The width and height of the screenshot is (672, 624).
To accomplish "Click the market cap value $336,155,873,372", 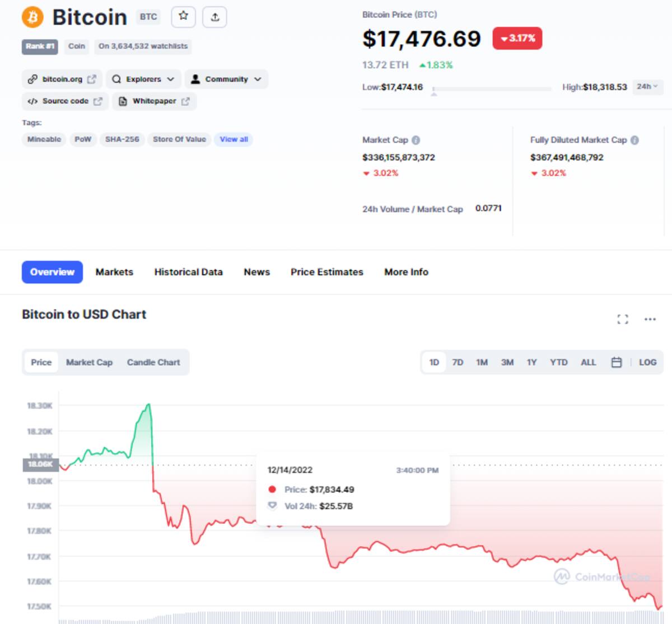I will pos(398,157).
